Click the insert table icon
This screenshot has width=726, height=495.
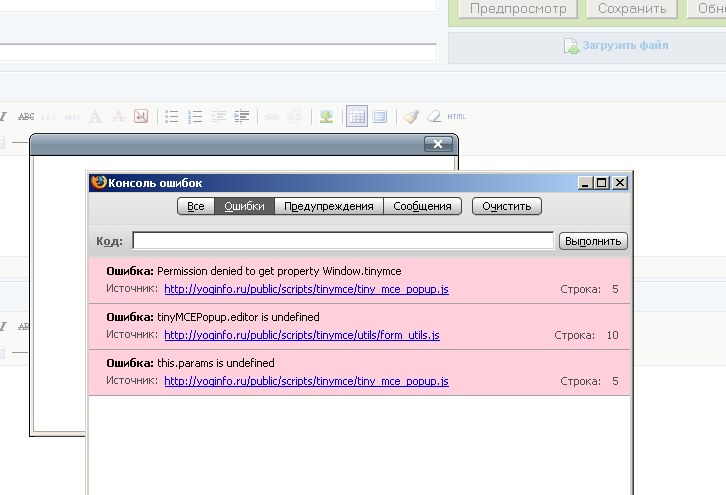pos(357,117)
